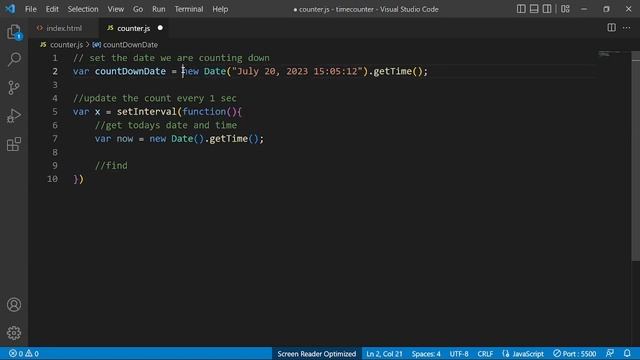Click Ln 2, Col 21 position indicator

click(384, 353)
